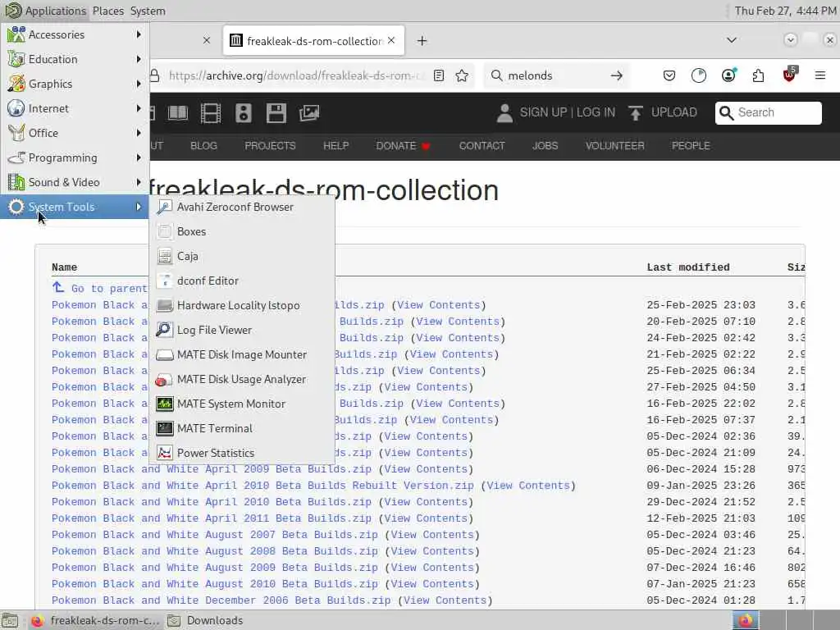
Task: Open the HELP nav link
Action: (x=336, y=146)
